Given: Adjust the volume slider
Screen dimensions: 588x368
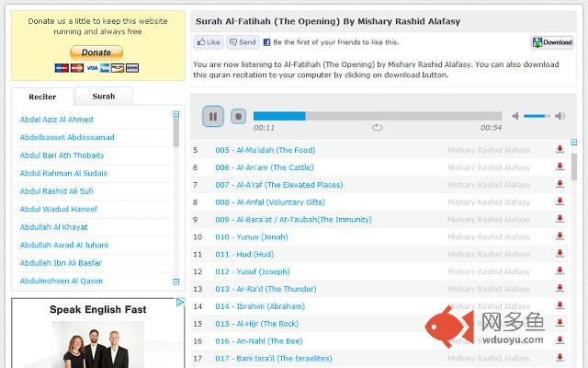Looking at the screenshot, I should tap(537, 116).
